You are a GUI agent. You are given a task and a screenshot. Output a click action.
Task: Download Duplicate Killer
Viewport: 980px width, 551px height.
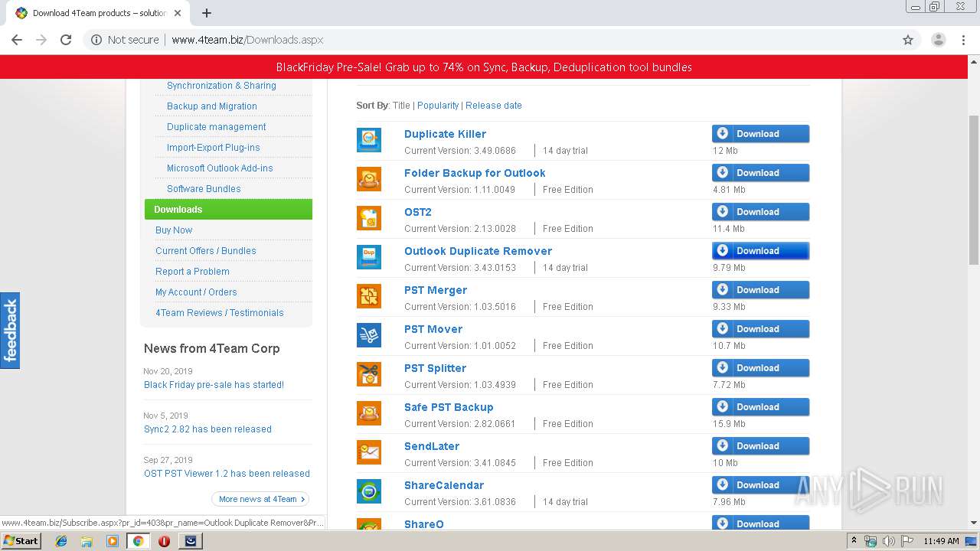[760, 134]
